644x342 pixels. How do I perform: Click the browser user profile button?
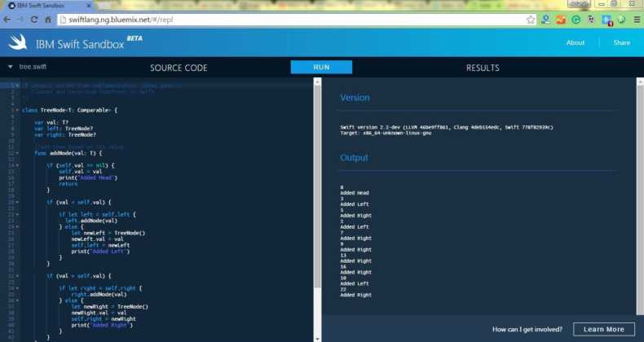(x=580, y=4)
